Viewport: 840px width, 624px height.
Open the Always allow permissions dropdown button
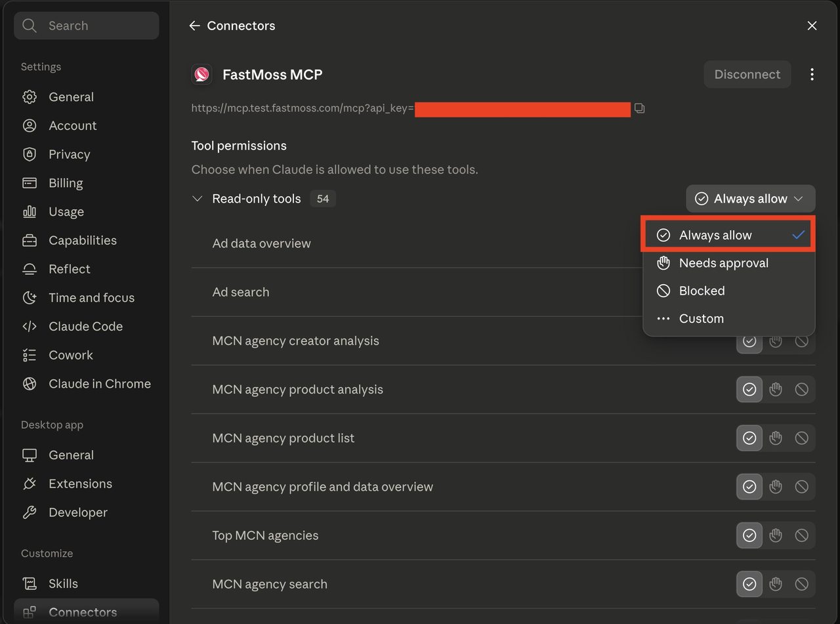751,199
